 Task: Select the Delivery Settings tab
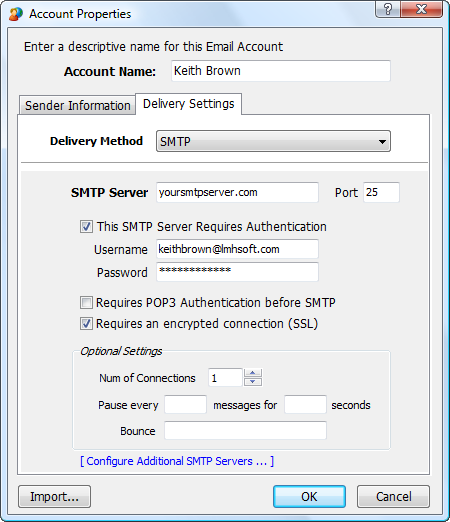189,104
